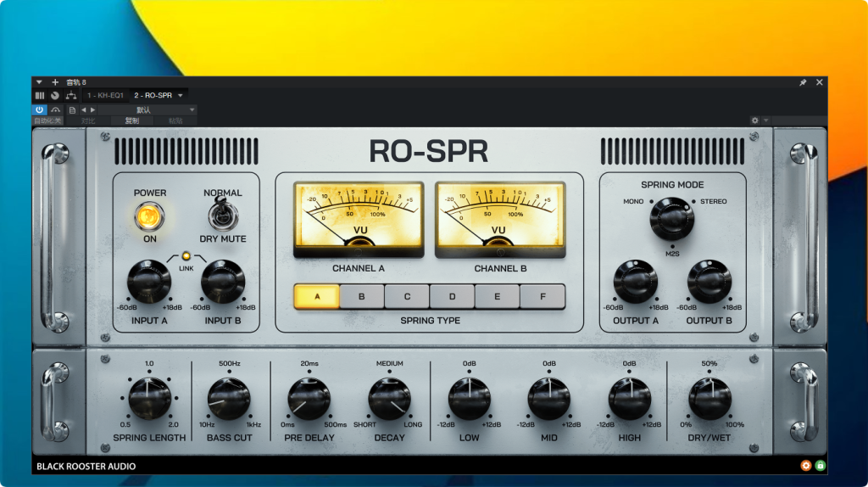Click the MONO label of Spring Mode

[x=633, y=202]
